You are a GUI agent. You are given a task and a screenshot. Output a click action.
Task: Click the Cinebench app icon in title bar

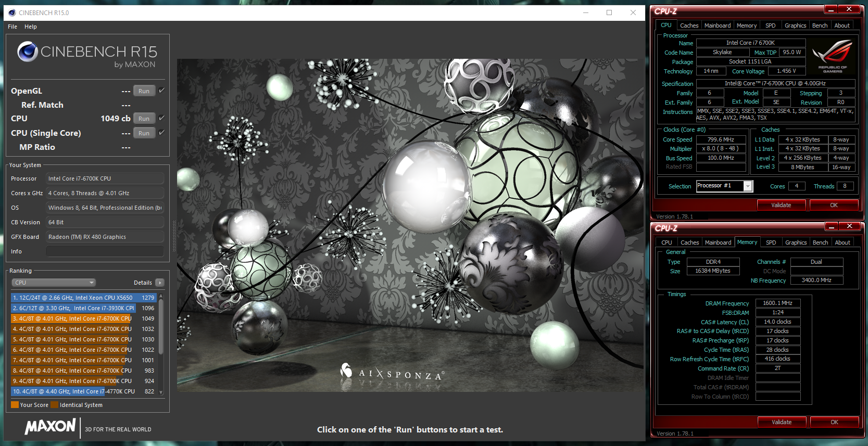pyautogui.click(x=12, y=12)
